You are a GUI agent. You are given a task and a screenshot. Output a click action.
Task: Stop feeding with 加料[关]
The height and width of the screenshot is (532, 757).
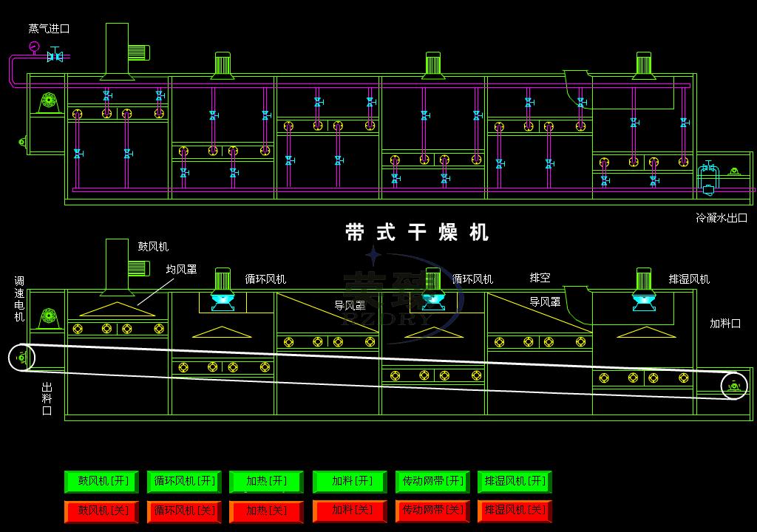[x=351, y=511]
